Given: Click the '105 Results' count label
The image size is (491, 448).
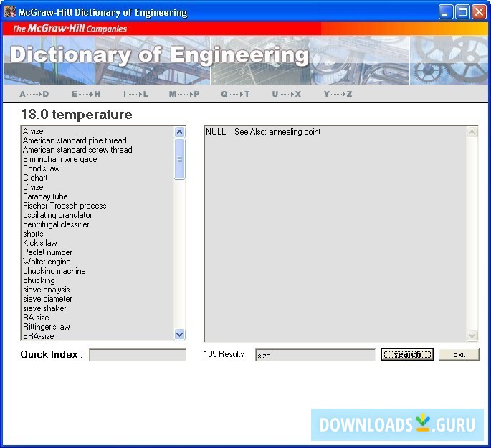Looking at the screenshot, I should (x=224, y=354).
